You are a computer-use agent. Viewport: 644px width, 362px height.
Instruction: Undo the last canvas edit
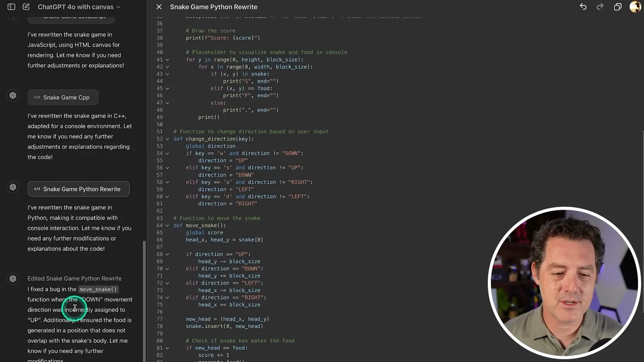click(583, 7)
